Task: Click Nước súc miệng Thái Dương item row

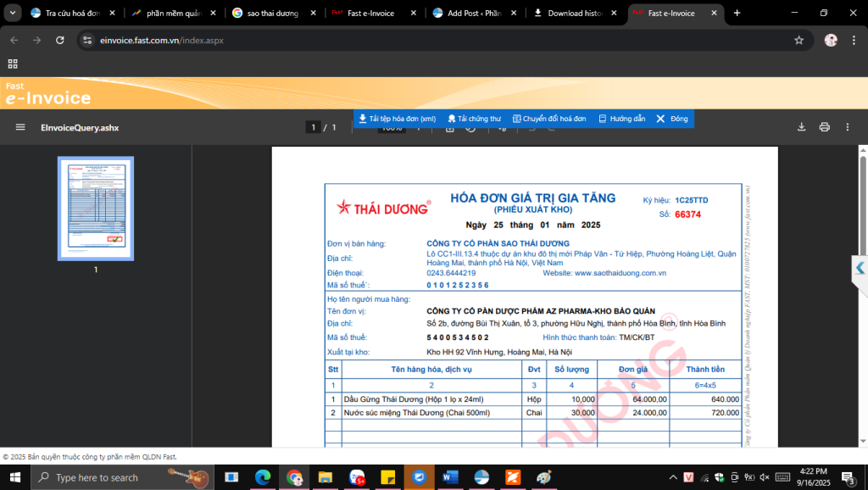Action: 533,413
